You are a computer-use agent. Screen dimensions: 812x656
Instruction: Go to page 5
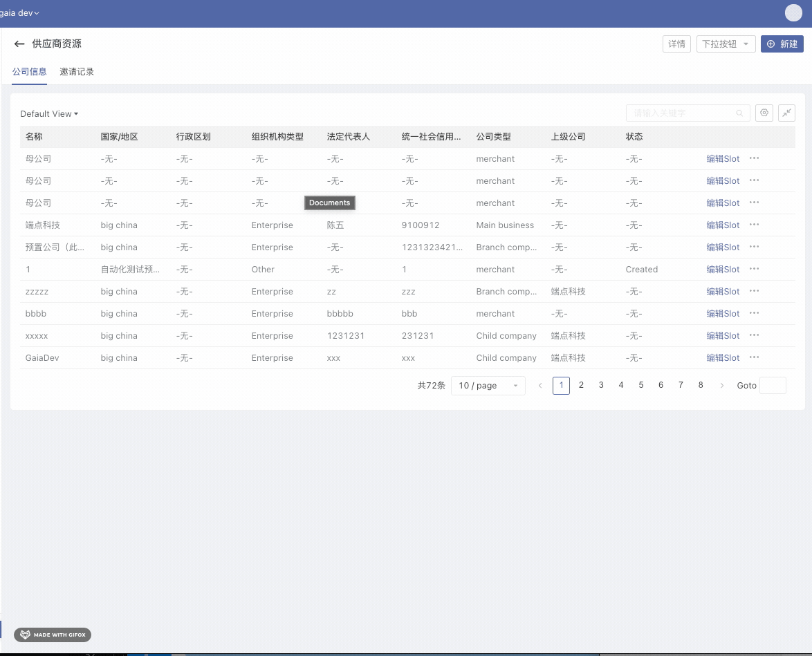[640, 385]
